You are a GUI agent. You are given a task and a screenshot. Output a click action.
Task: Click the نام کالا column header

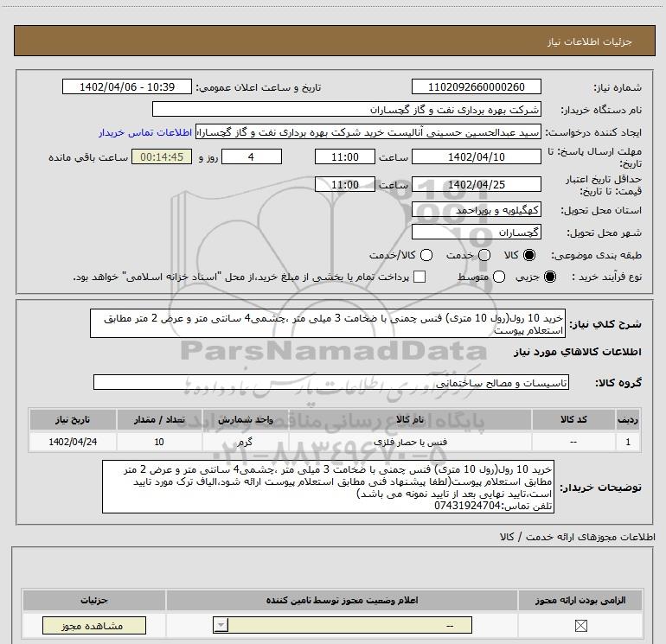pyautogui.click(x=410, y=419)
